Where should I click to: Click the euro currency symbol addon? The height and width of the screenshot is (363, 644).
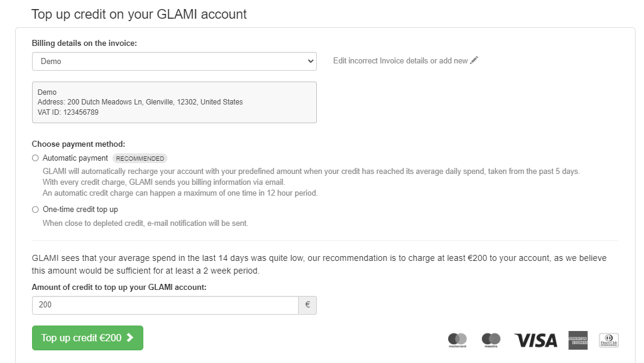pos(307,305)
